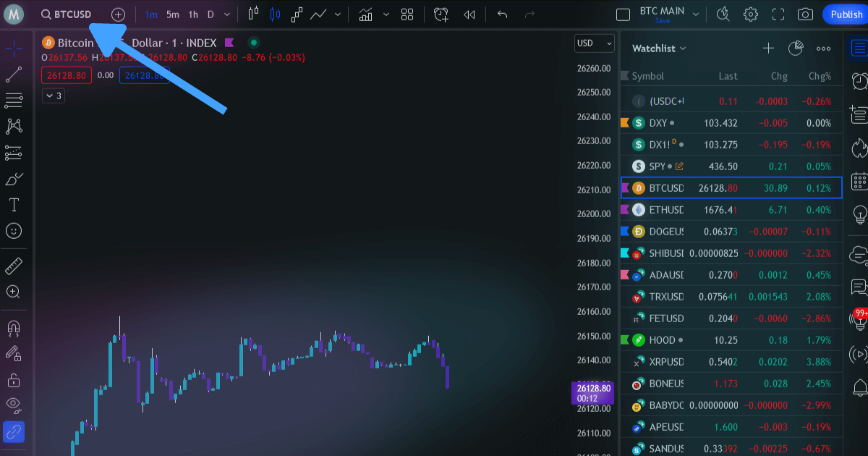
Task: Open the indicator templates grid icon
Action: click(x=407, y=14)
